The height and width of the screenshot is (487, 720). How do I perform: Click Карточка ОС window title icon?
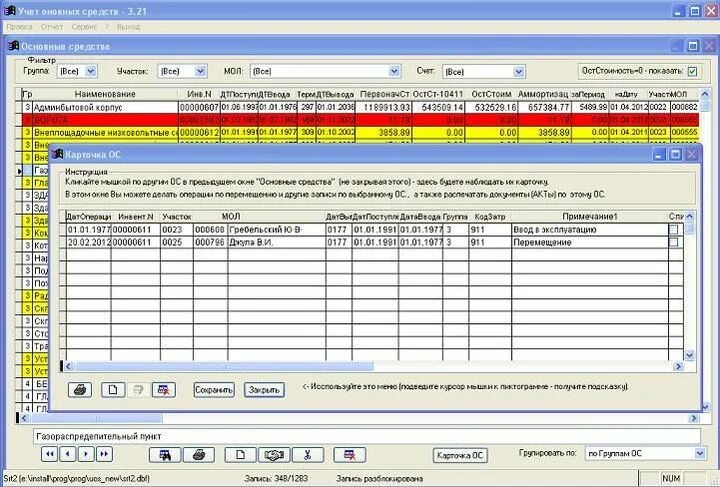[x=58, y=154]
